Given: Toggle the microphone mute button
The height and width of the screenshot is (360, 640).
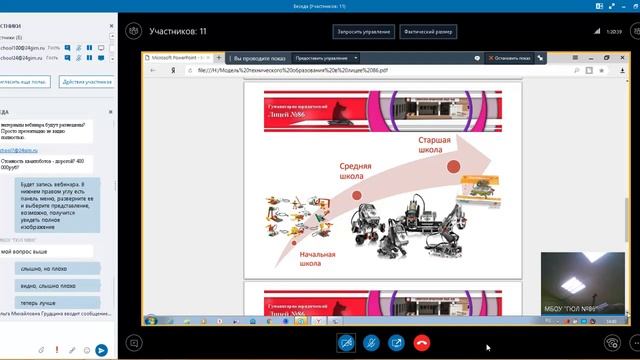Looking at the screenshot, I should (x=371, y=343).
